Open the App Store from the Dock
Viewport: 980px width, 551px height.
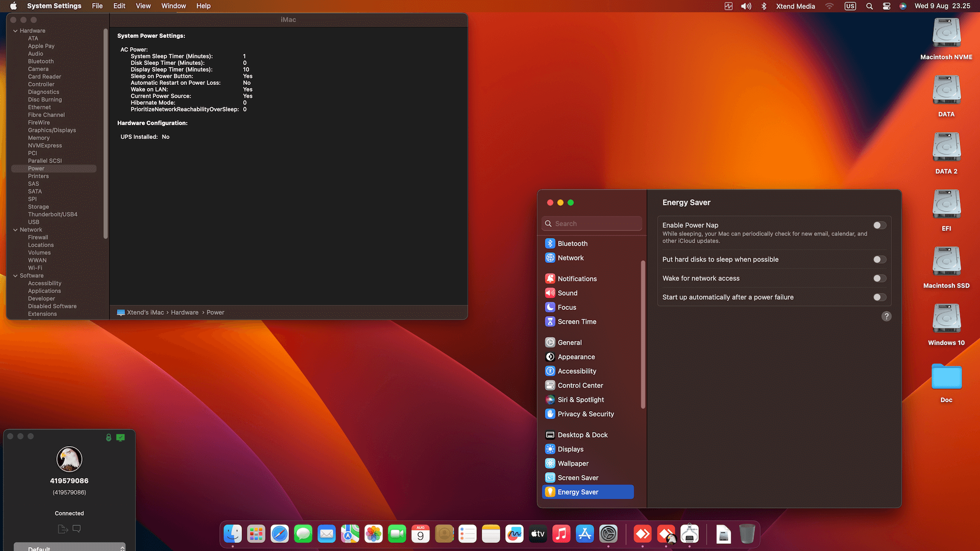585,534
